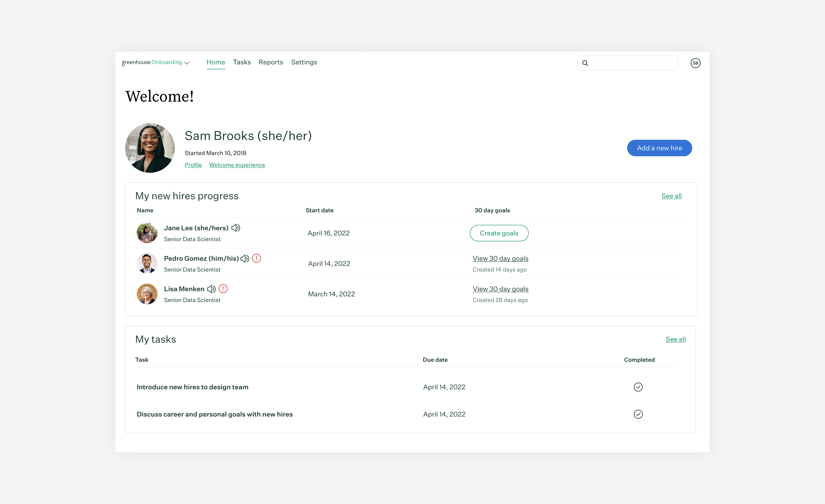
Task: View 30 day goals for Pedro Gomez
Action: point(500,258)
